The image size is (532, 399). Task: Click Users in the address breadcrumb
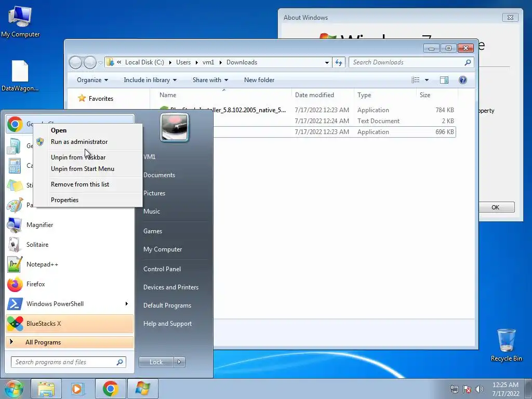pyautogui.click(x=183, y=62)
